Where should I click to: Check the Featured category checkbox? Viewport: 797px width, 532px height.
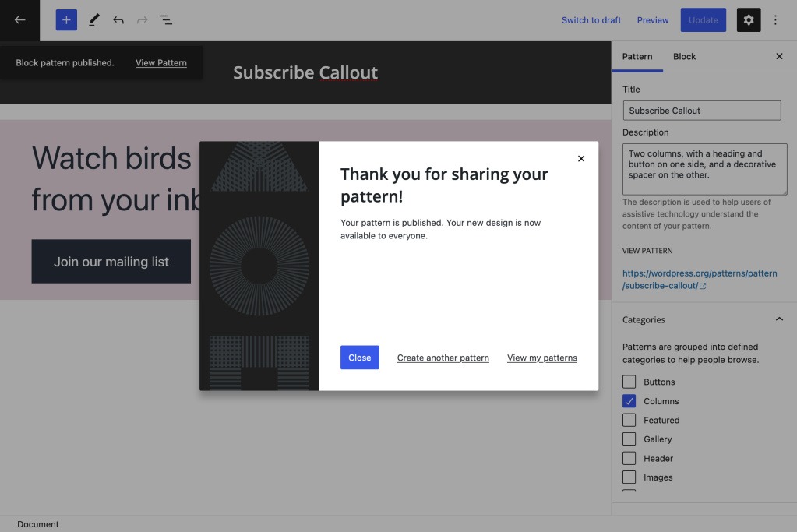click(x=629, y=420)
